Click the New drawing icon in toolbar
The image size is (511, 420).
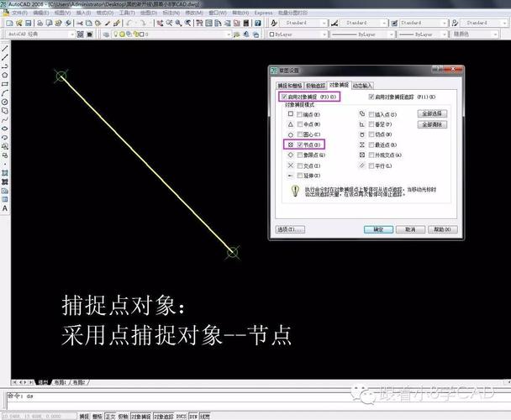pyautogui.click(x=10, y=24)
